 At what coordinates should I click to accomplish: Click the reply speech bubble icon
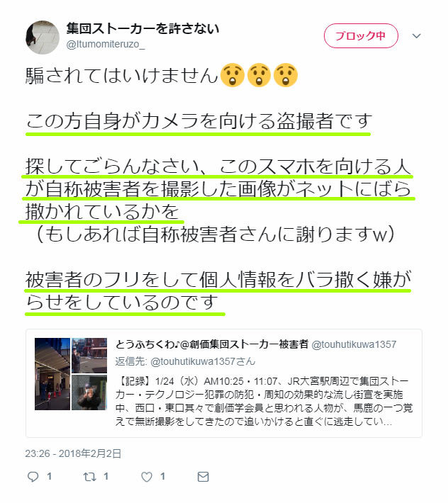(x=33, y=477)
